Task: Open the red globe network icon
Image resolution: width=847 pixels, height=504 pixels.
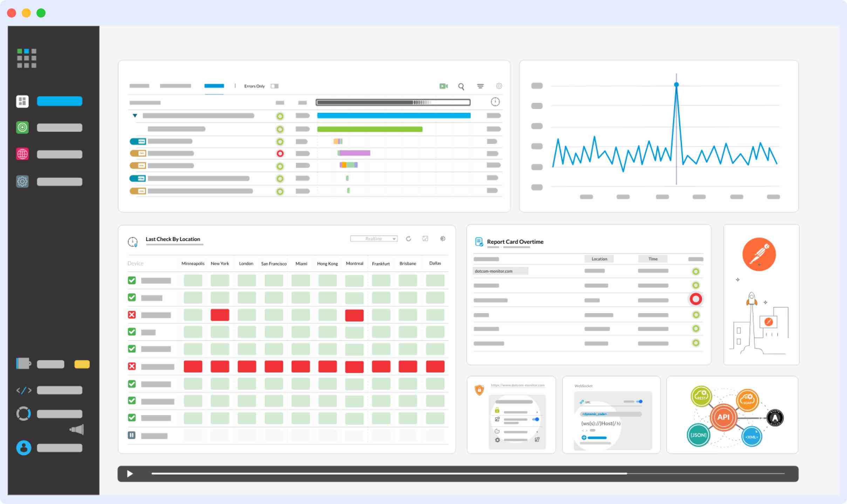Action: pyautogui.click(x=22, y=154)
